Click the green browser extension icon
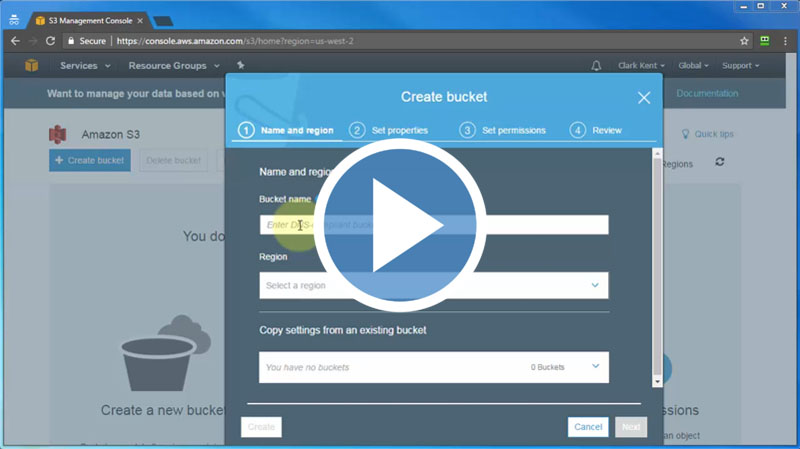 [765, 41]
